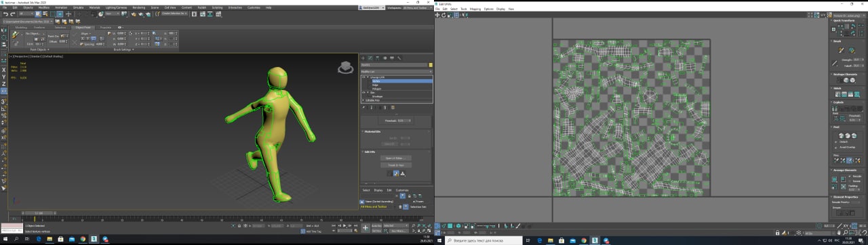Screen dimensions: 868x245
Task: Open the Windows Start menu
Action: click(x=5, y=239)
